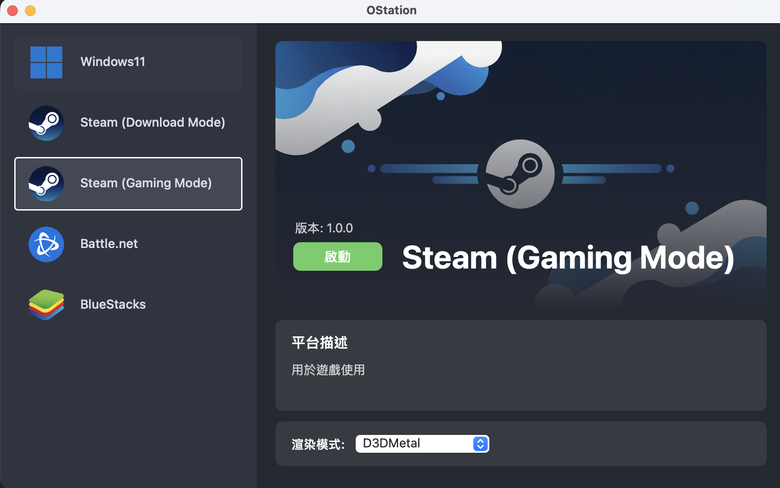Click the Steam icon beside Download Mode

pyautogui.click(x=46, y=123)
